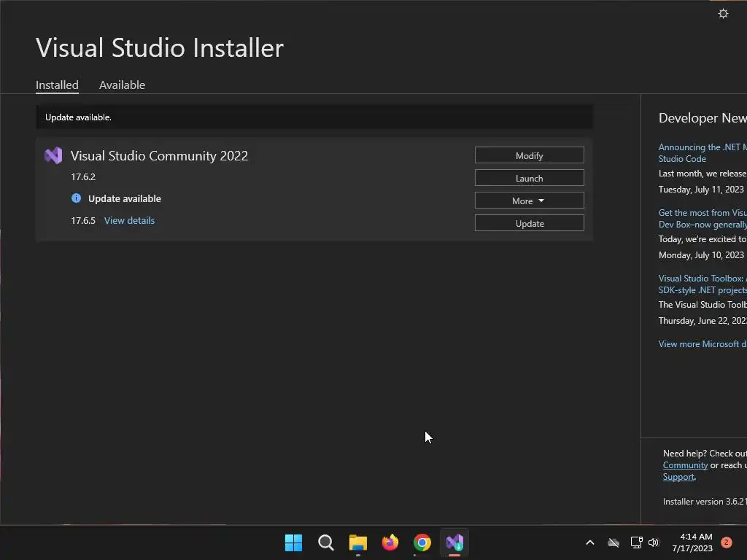Open the notification badge showing 2
The image size is (747, 560).
[x=726, y=542]
